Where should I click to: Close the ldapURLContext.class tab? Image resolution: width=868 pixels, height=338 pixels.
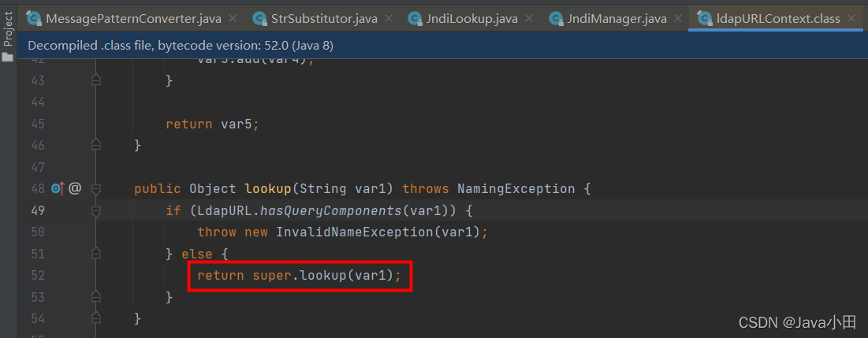851,19
